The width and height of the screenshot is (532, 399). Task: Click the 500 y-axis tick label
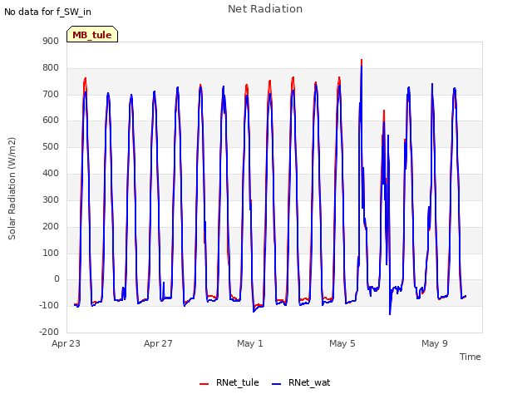51,146
